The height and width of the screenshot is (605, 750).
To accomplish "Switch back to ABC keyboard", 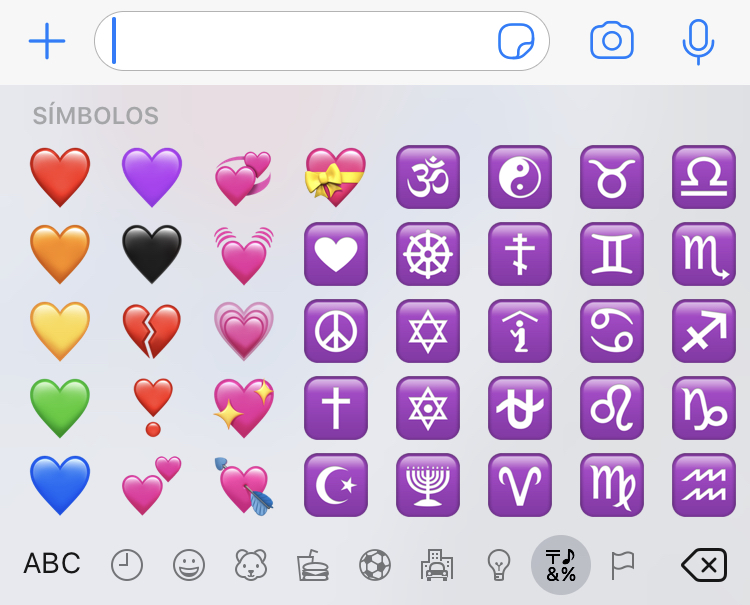I will 52,564.
